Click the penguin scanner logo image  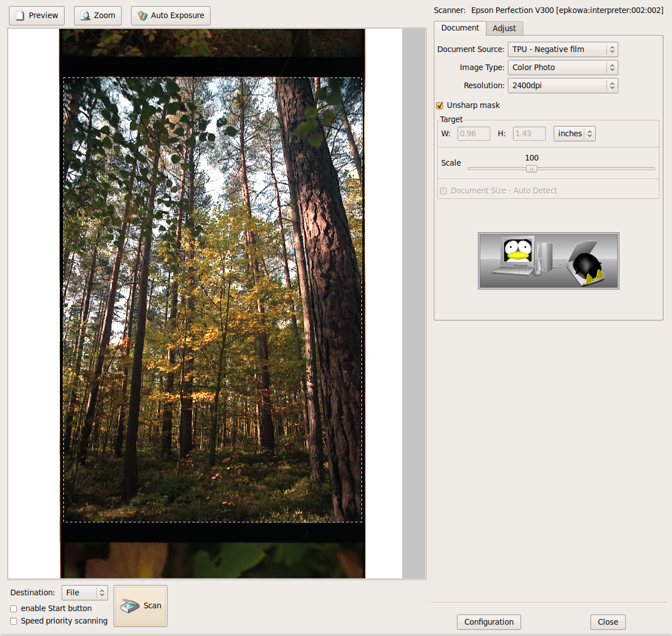(x=549, y=261)
